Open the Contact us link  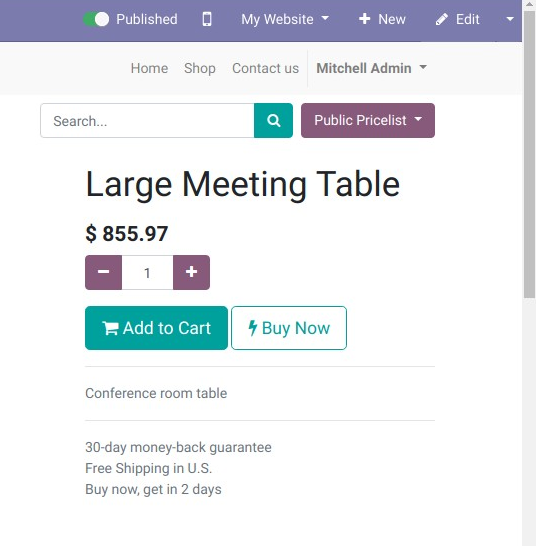tap(265, 68)
